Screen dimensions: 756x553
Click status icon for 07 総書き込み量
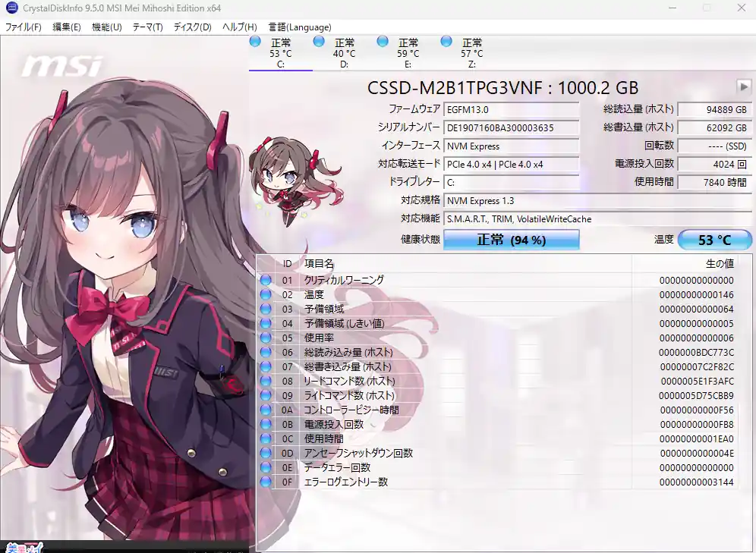tap(266, 366)
